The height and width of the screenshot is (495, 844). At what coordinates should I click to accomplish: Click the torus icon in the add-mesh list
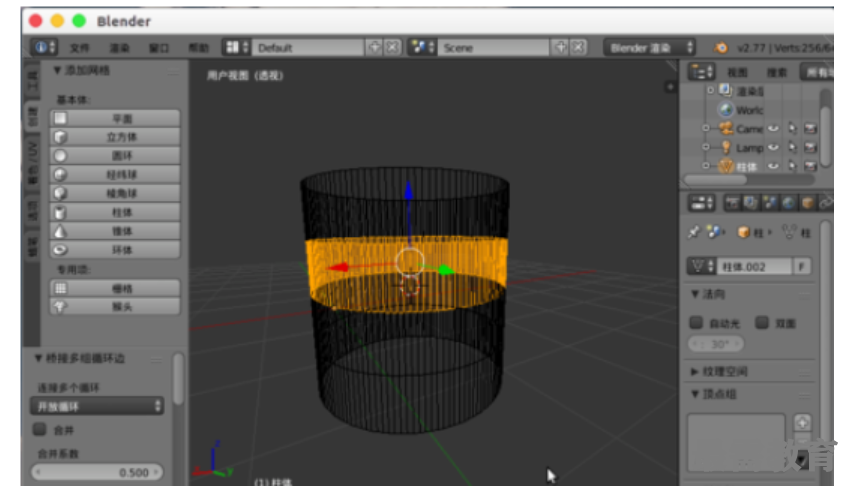tap(61, 250)
